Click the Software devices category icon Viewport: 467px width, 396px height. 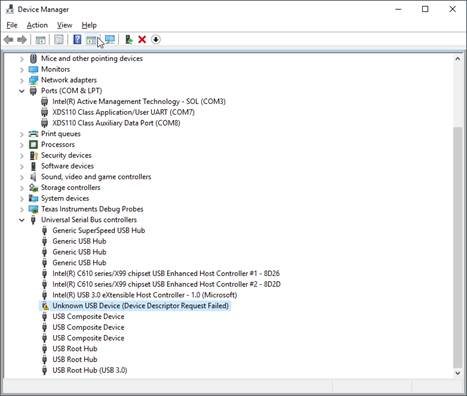click(33, 166)
